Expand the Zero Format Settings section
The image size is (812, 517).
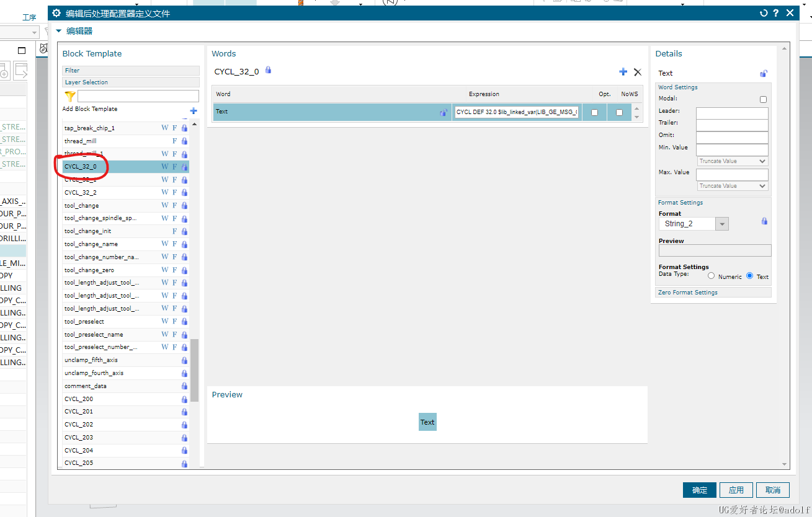(x=714, y=293)
